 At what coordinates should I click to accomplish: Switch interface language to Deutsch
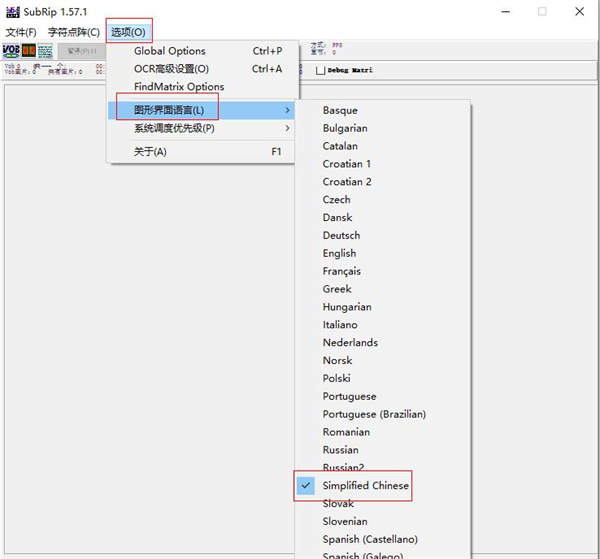tap(341, 235)
